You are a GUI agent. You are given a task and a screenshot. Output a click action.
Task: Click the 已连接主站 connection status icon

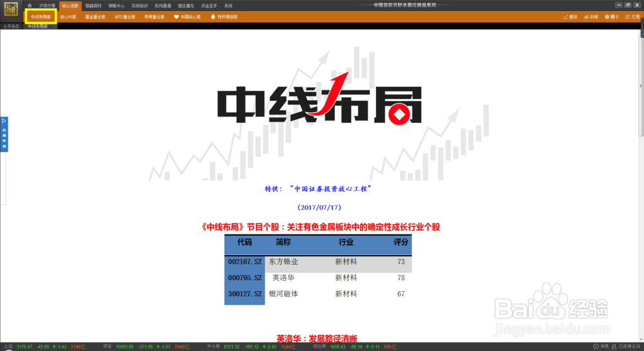[614, 347]
